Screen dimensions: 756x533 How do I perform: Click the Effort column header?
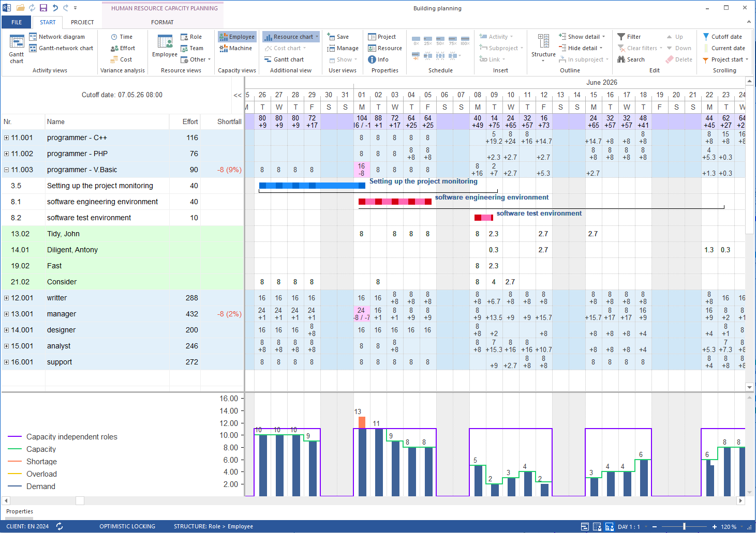pyautogui.click(x=185, y=121)
